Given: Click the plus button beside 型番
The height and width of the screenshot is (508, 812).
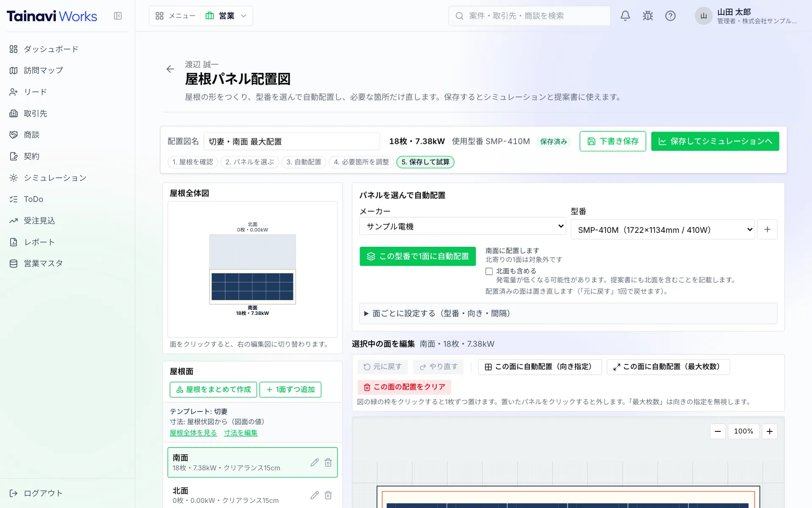Looking at the screenshot, I should [767, 229].
